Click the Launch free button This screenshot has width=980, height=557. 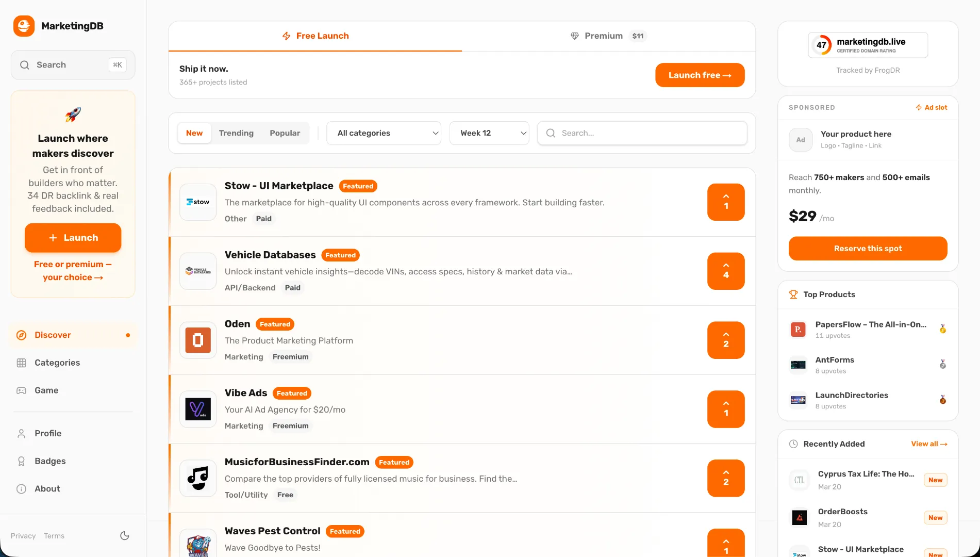[x=700, y=75]
